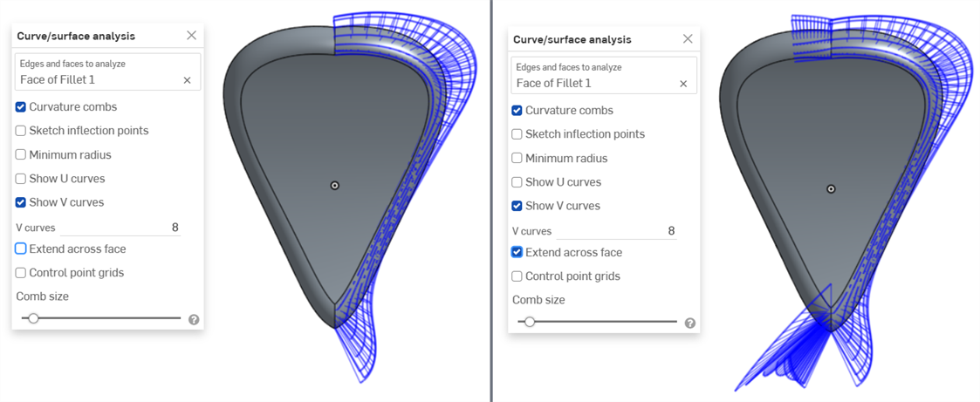The height and width of the screenshot is (402, 980).
Task: Remove Face of Fillet 1 in left panel
Action: coord(187,80)
